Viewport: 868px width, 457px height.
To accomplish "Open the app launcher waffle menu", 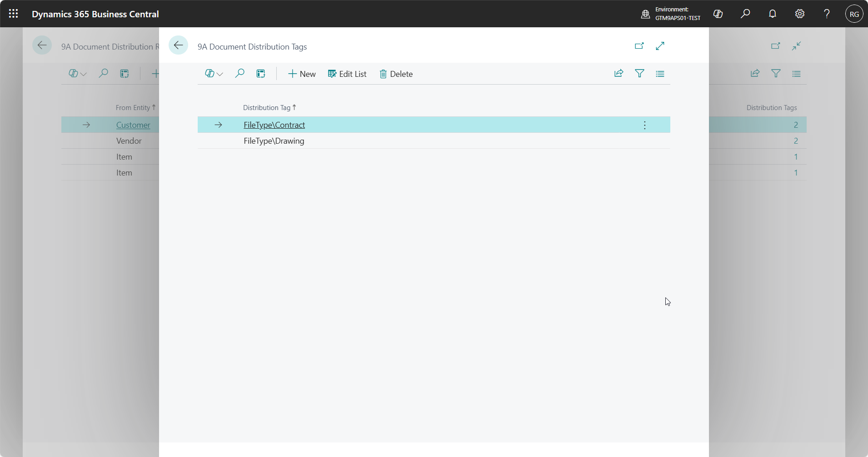I will [x=14, y=14].
